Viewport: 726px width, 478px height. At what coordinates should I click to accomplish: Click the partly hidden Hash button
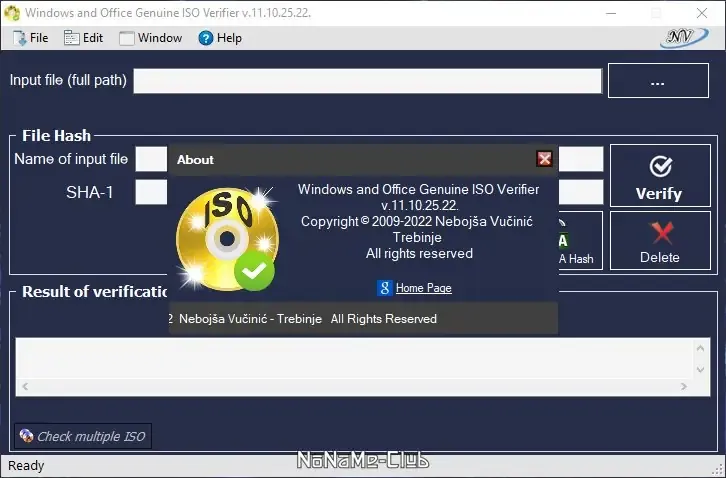[x=581, y=240]
